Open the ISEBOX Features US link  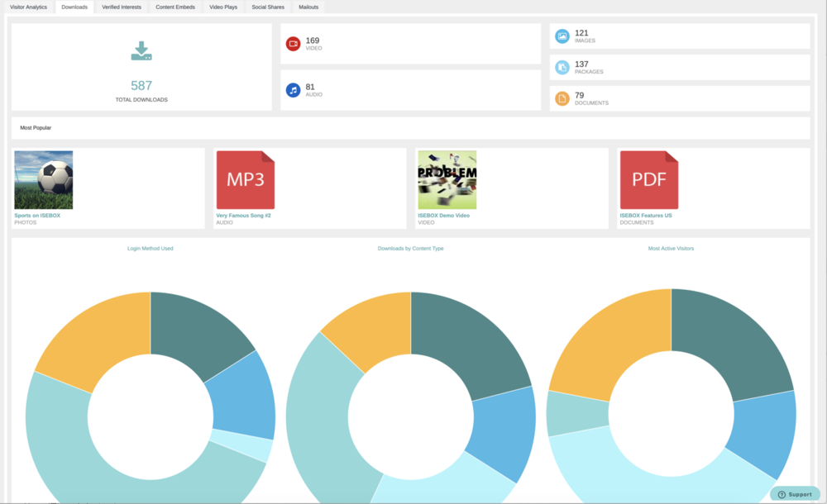(x=646, y=216)
